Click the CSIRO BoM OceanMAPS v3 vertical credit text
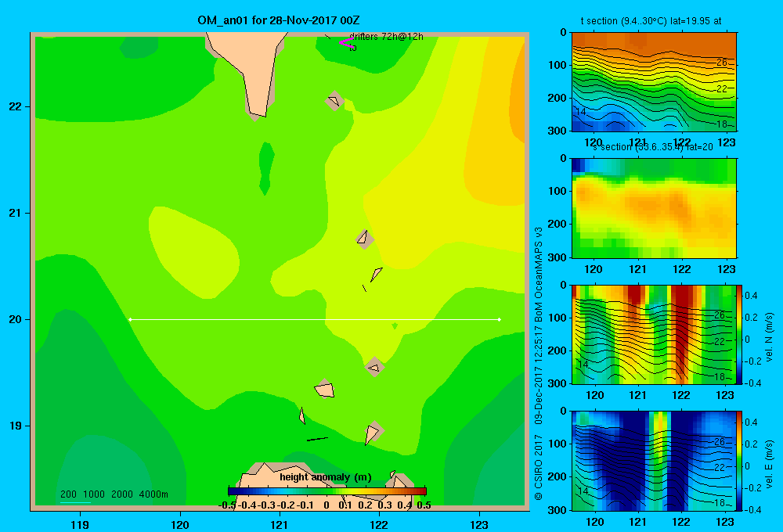Viewport: 783px width, 532px height. (x=539, y=363)
